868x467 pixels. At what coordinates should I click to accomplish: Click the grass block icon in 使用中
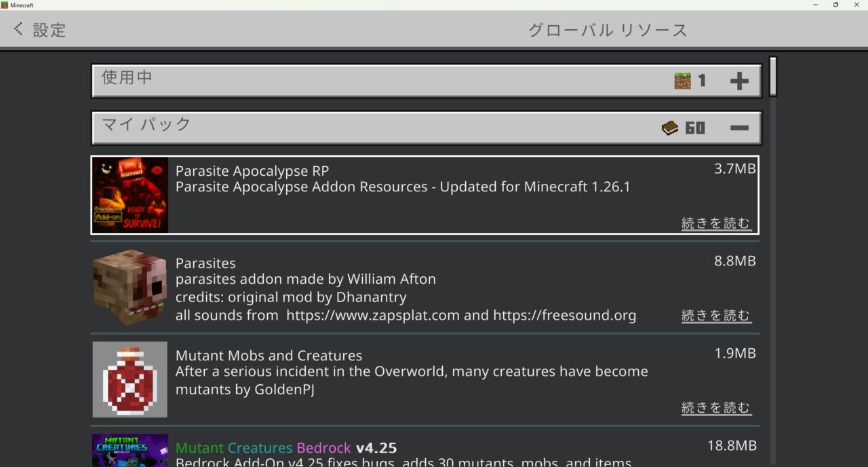click(682, 81)
